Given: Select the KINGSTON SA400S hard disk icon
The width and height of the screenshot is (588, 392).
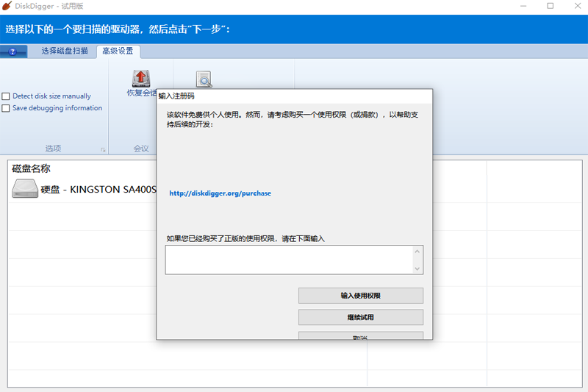Looking at the screenshot, I should (x=25, y=188).
